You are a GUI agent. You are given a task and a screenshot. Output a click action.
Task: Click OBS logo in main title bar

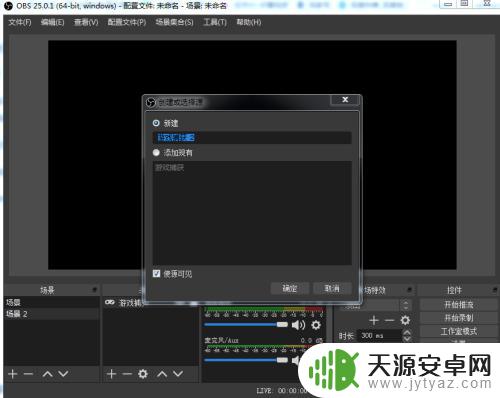[x=9, y=5]
